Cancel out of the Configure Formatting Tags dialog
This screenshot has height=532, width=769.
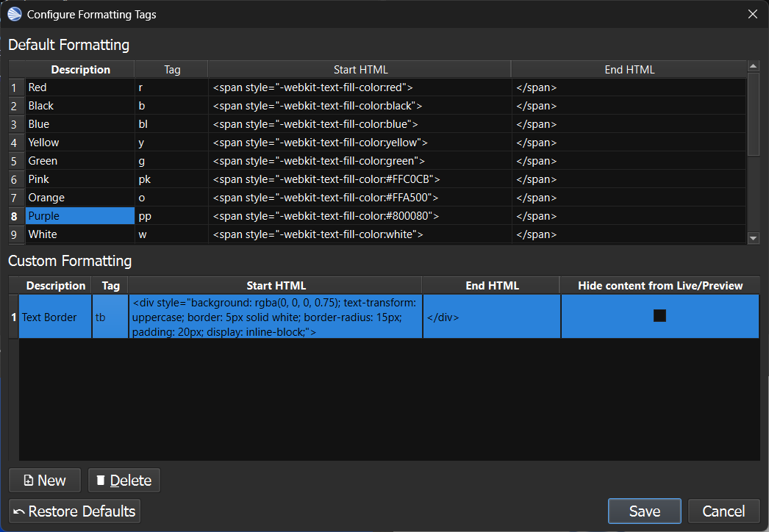coord(723,511)
